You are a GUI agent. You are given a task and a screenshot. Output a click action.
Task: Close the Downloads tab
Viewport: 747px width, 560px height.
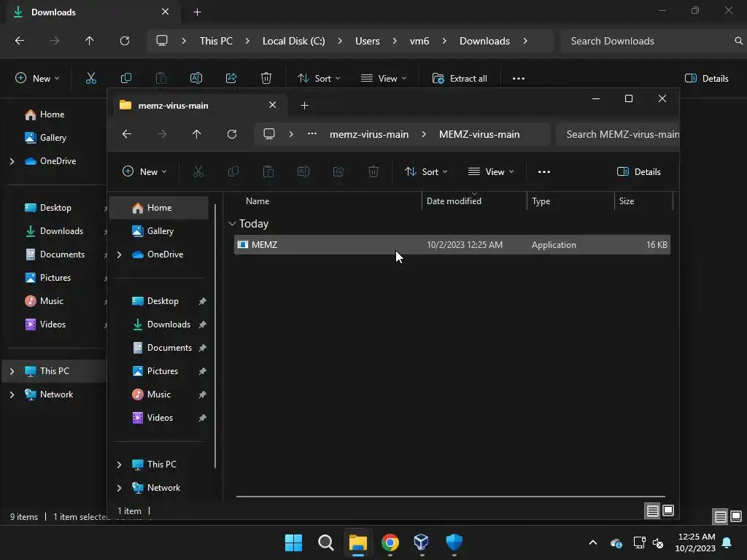click(x=166, y=12)
